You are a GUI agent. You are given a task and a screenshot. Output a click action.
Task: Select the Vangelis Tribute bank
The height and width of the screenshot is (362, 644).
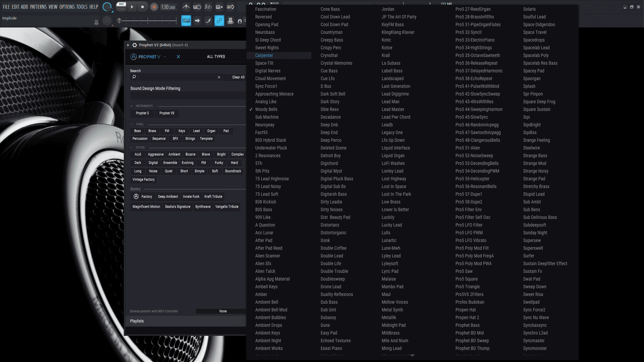pos(227,207)
